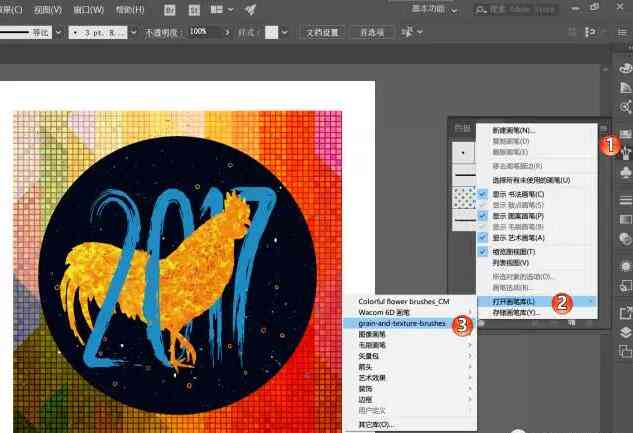This screenshot has width=633, height=433.
Task: Click the Brushes panel flyout menu icon
Action: 604,128
